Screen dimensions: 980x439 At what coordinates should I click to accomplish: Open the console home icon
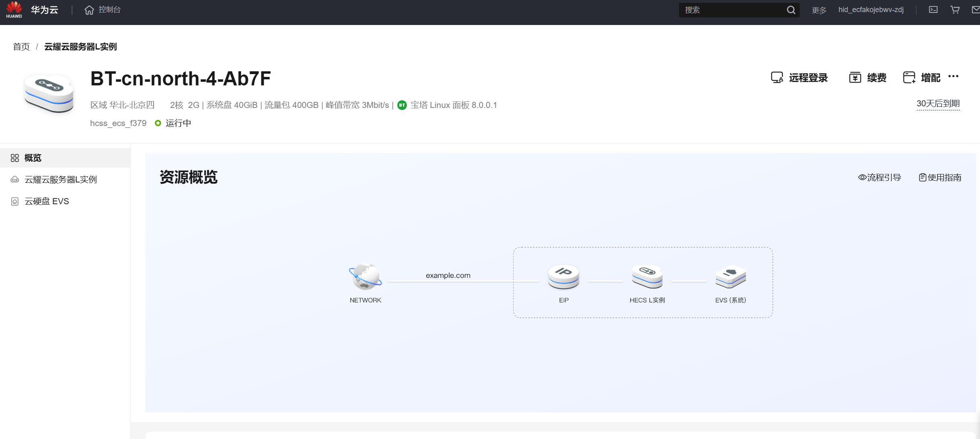click(89, 10)
